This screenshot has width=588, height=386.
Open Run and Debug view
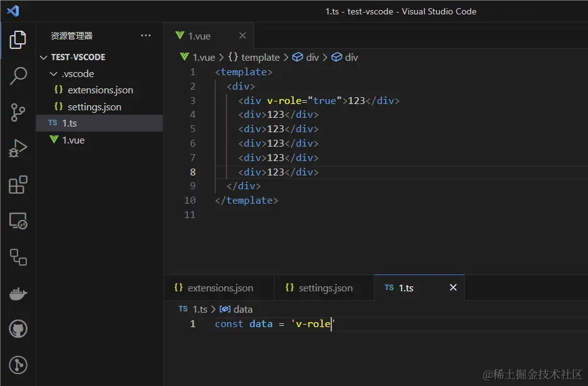pyautogui.click(x=18, y=149)
